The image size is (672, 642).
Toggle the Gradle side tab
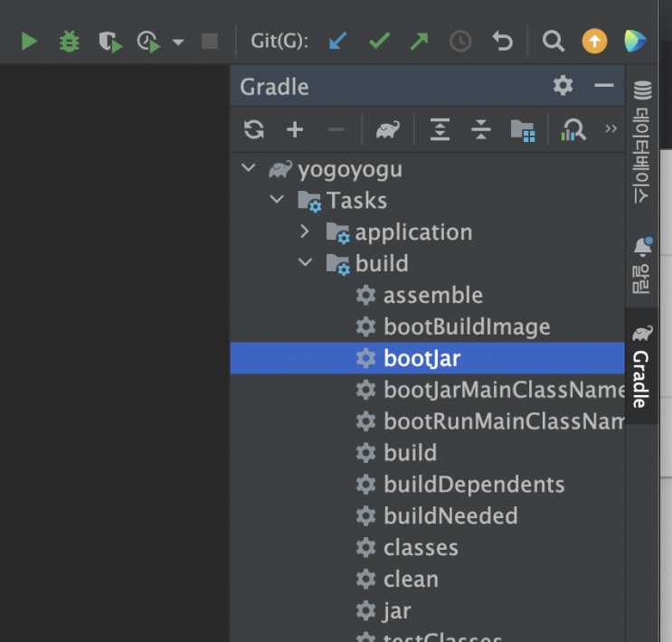(x=642, y=366)
